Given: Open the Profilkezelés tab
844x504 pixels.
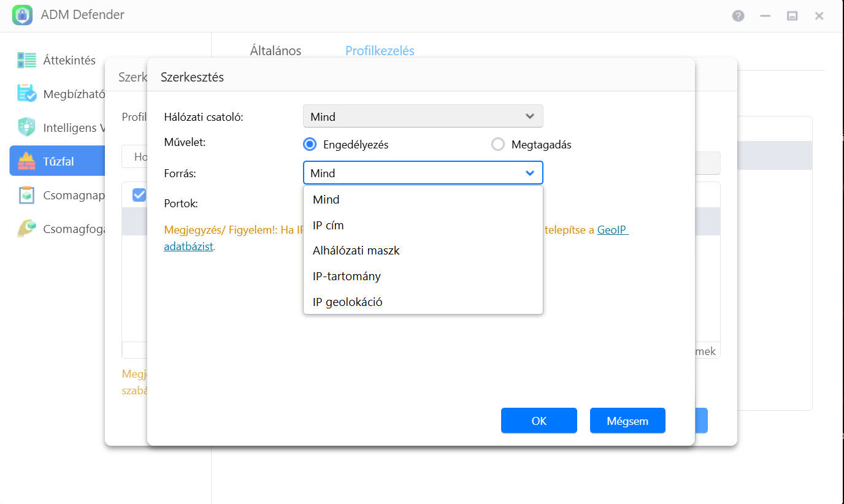Looking at the screenshot, I should (380, 51).
